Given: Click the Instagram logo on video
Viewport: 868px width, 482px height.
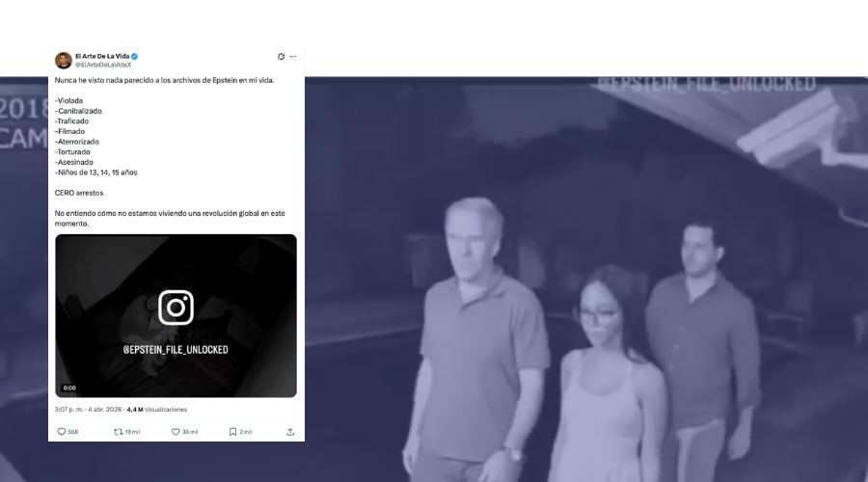Looking at the screenshot, I should pos(176,308).
